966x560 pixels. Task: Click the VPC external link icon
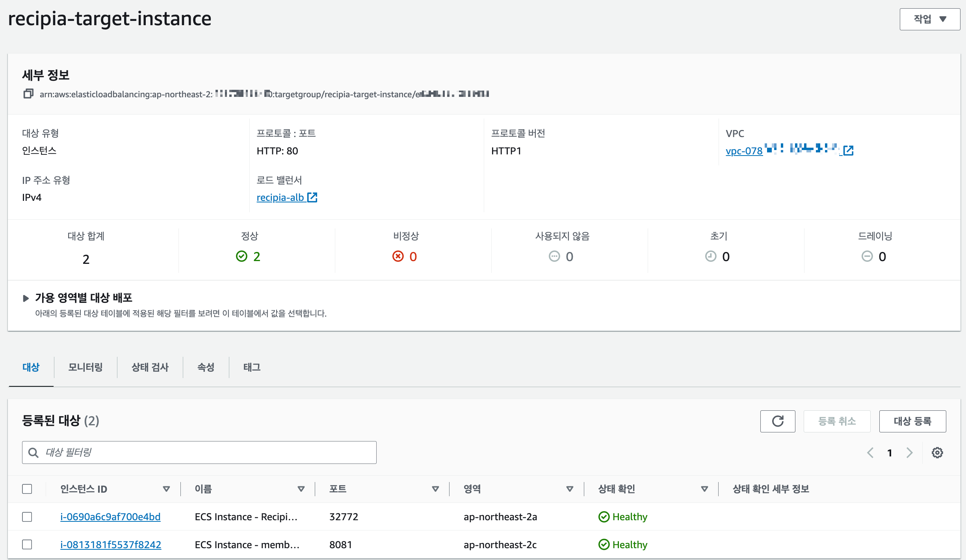coord(848,150)
